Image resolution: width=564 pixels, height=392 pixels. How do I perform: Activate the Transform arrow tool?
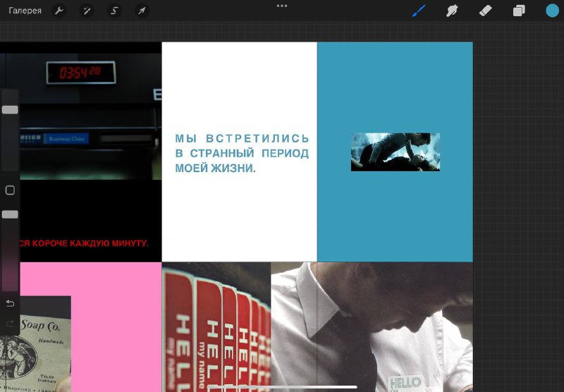142,11
